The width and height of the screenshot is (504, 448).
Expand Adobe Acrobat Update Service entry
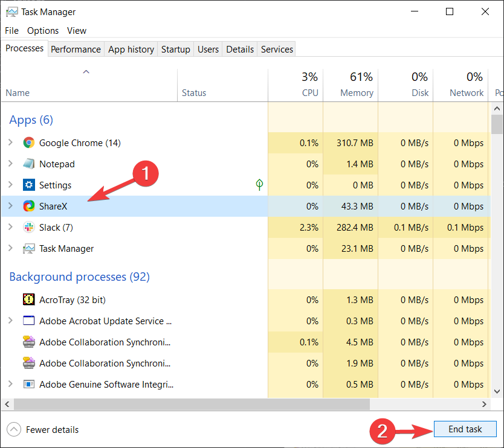[x=10, y=321]
